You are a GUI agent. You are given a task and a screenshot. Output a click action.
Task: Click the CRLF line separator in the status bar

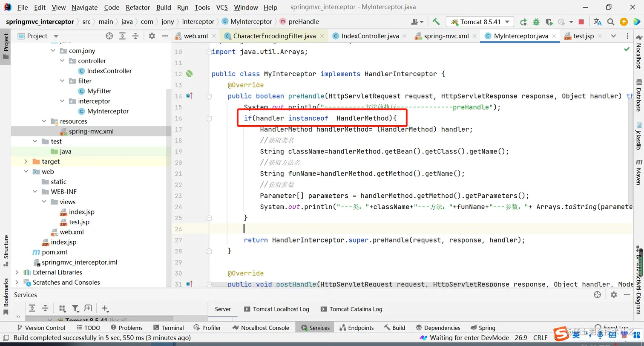[x=540, y=337]
